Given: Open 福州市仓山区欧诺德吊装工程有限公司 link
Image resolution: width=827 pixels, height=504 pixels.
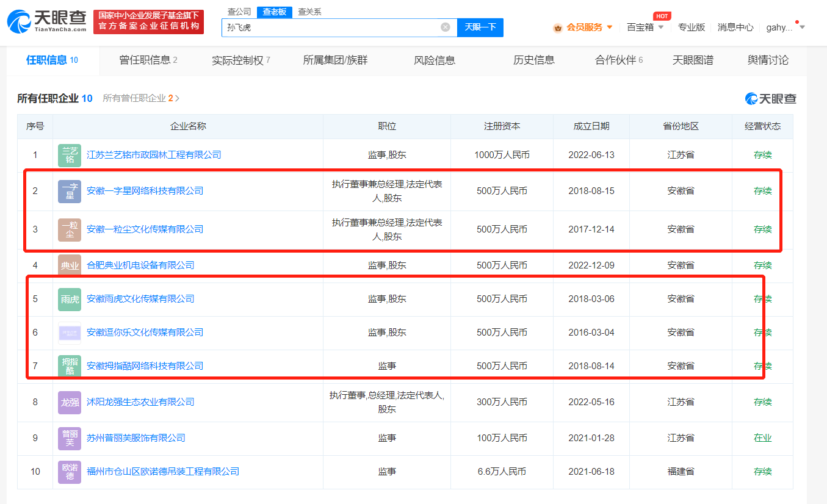Looking at the screenshot, I should pyautogui.click(x=163, y=472).
